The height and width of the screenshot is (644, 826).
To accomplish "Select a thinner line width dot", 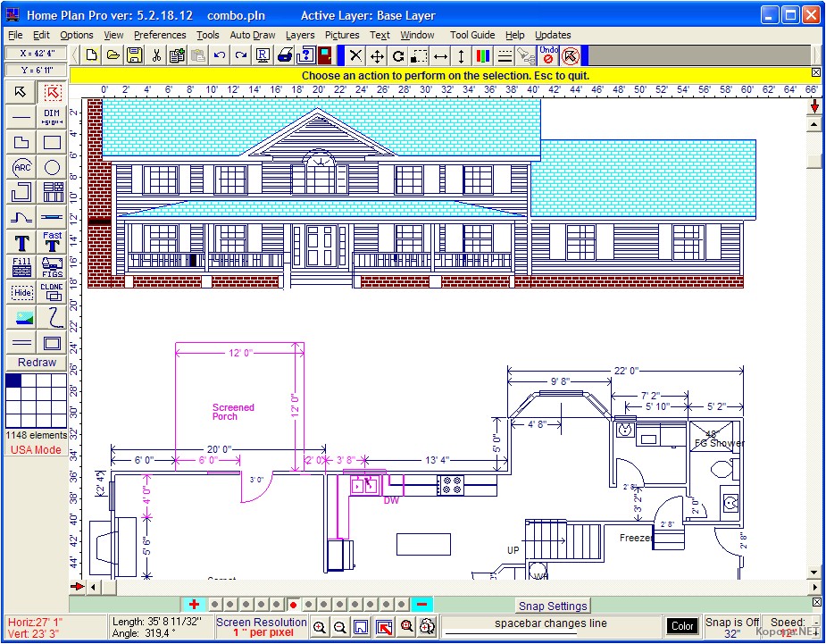I will click(x=214, y=604).
